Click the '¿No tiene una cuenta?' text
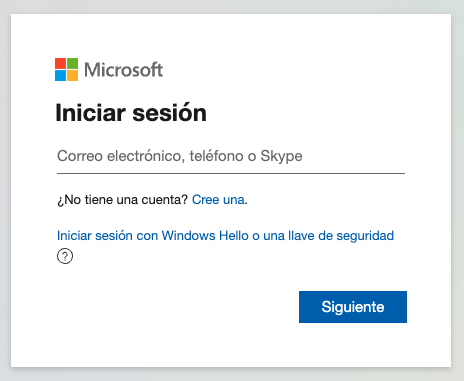The height and width of the screenshot is (381, 464). coord(123,200)
